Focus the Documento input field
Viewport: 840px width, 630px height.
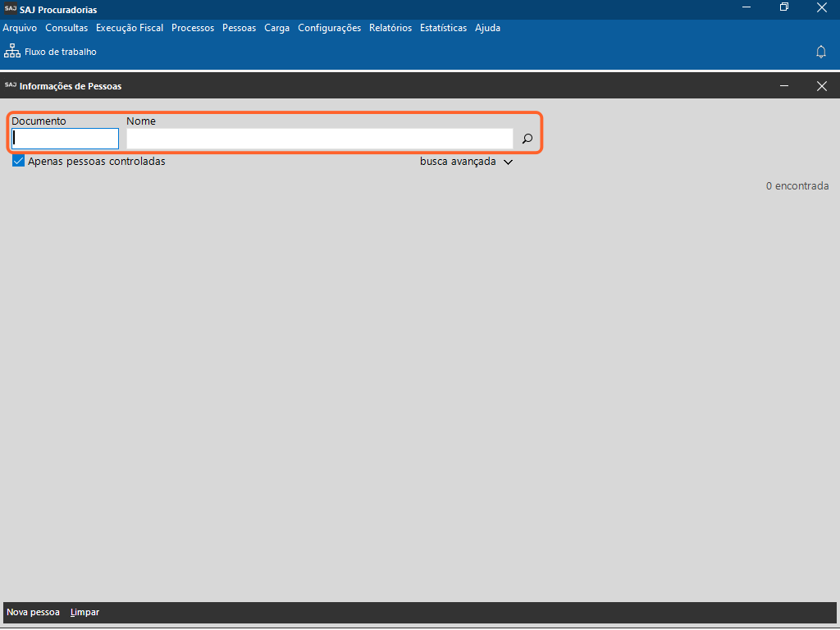point(66,139)
